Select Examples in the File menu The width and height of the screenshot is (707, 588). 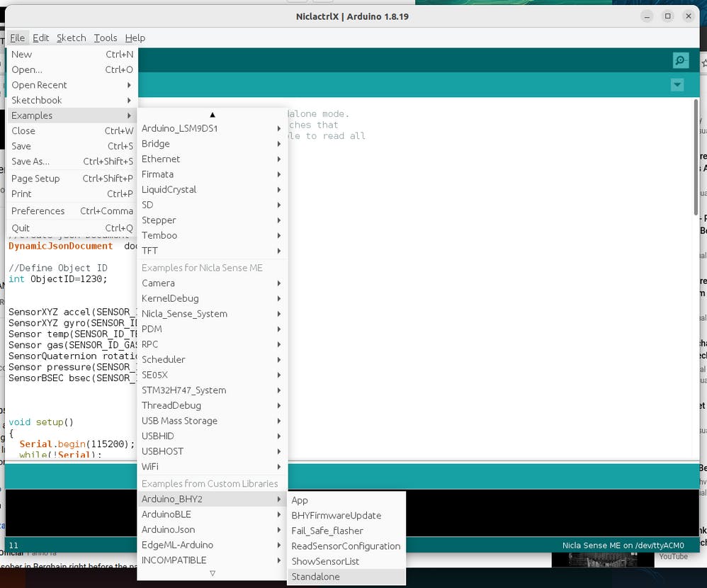pyautogui.click(x=72, y=115)
